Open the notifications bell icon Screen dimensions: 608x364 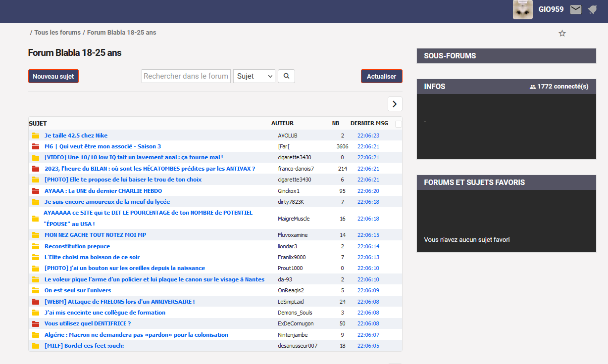(x=592, y=9)
